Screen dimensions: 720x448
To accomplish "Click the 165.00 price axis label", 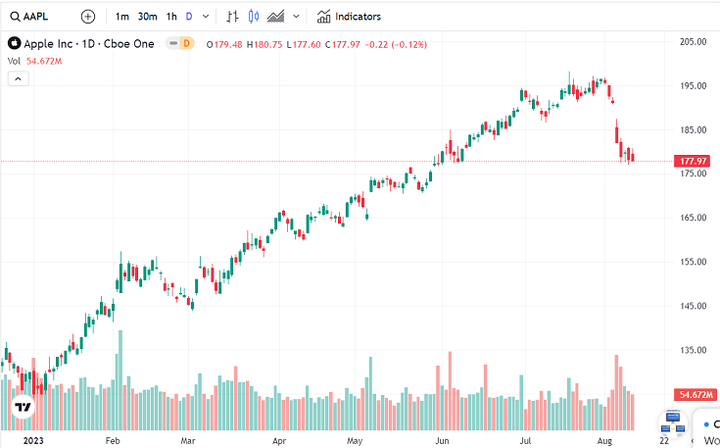I will (693, 218).
